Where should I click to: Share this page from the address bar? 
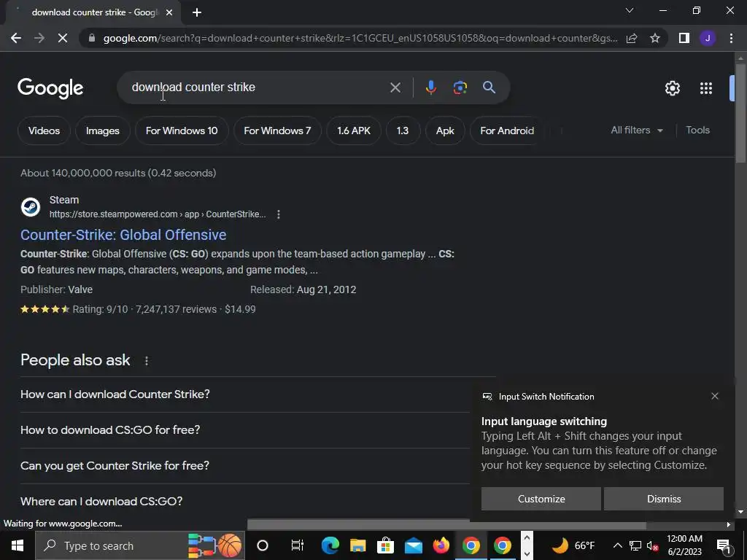click(x=632, y=38)
